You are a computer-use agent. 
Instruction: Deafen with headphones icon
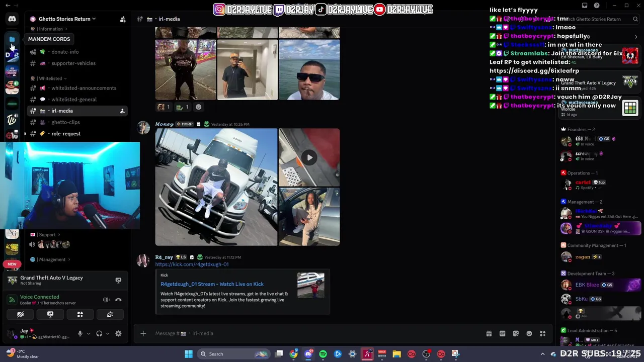[99, 333]
